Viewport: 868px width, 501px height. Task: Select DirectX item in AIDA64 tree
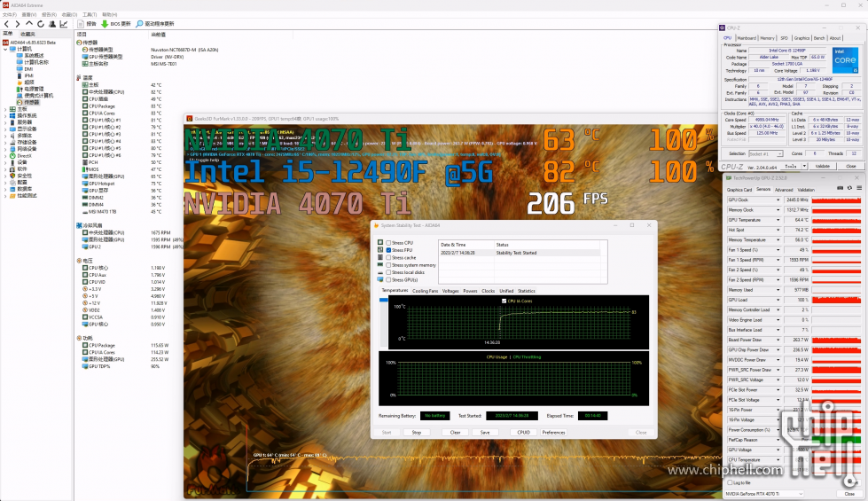coord(24,155)
